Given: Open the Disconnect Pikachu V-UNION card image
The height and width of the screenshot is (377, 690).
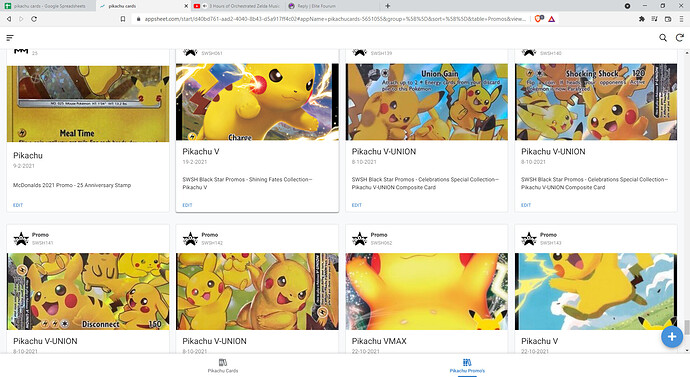Looking at the screenshot, I should click(x=88, y=291).
